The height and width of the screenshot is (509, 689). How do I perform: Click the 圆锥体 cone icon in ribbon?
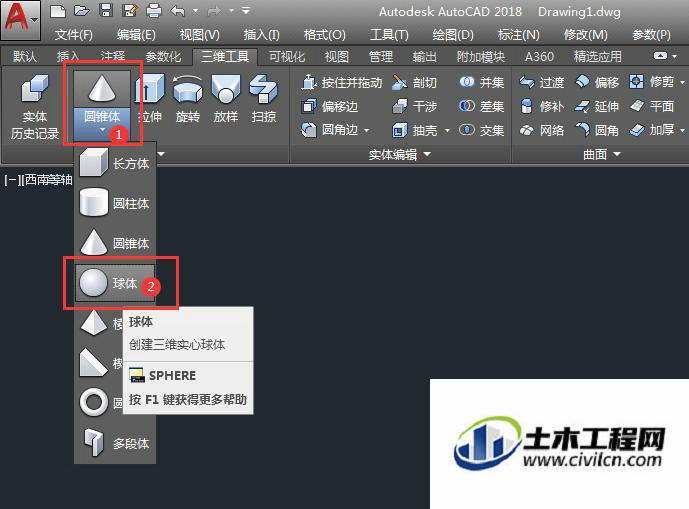click(102, 89)
